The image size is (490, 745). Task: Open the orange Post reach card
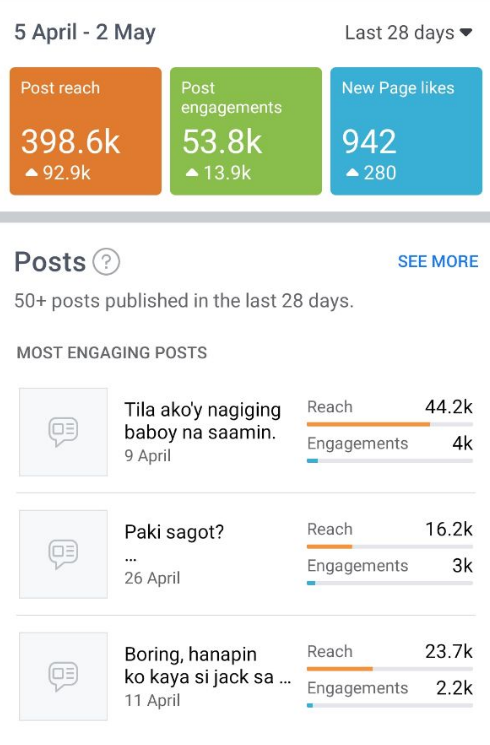(86, 131)
